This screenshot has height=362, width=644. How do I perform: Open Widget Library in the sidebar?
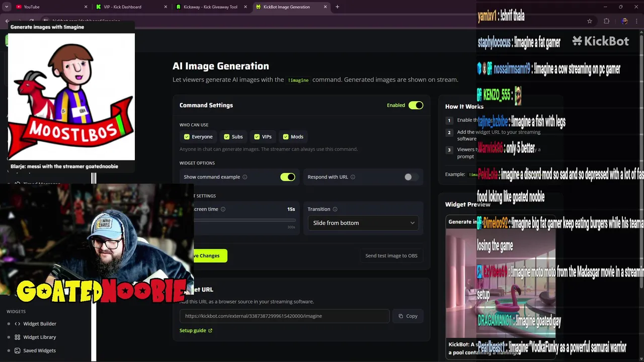[40, 337]
